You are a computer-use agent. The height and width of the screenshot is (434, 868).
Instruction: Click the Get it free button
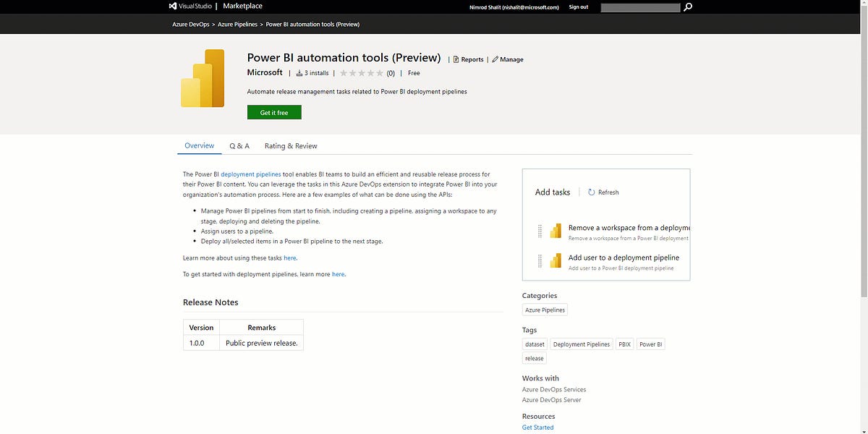273,112
